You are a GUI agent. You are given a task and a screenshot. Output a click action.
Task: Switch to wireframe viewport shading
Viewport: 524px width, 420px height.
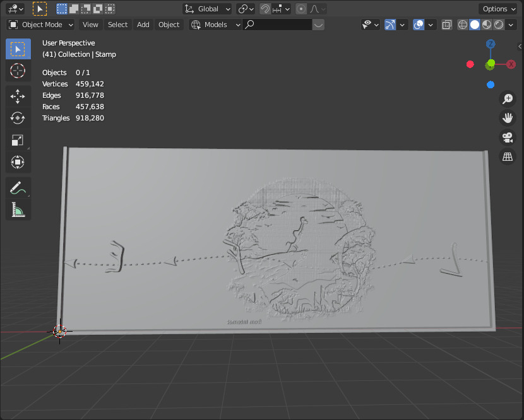pyautogui.click(x=463, y=25)
